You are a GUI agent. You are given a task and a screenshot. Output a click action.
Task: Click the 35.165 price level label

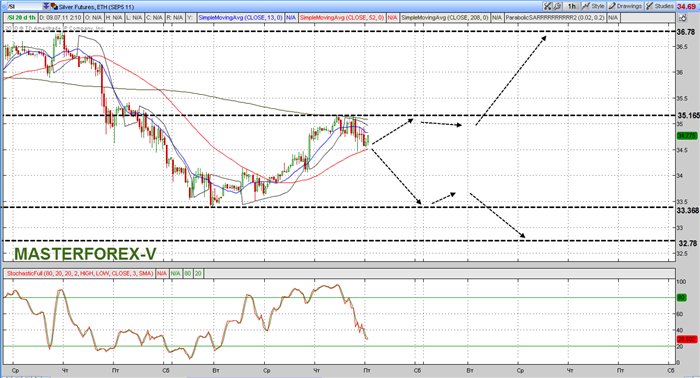tap(688, 116)
